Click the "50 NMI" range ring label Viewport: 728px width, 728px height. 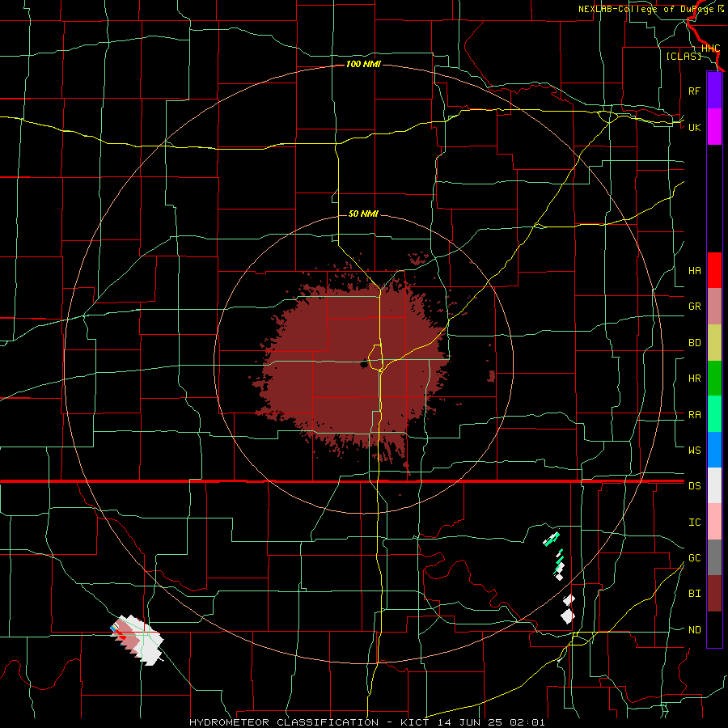tap(363, 214)
